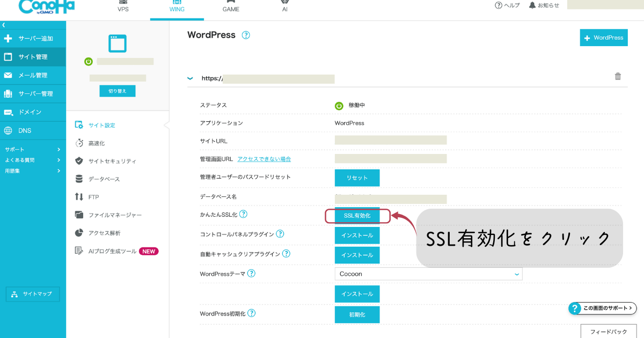The height and width of the screenshot is (338, 644).
Task: Click the SSL有効化 button
Action: point(357,216)
